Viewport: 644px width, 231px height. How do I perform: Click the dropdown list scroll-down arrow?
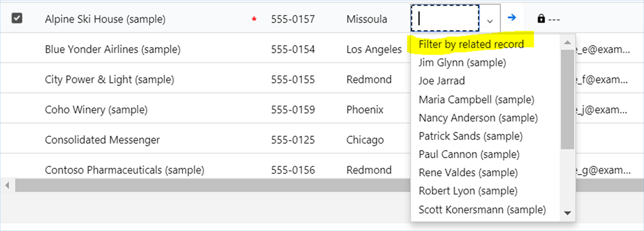click(568, 213)
